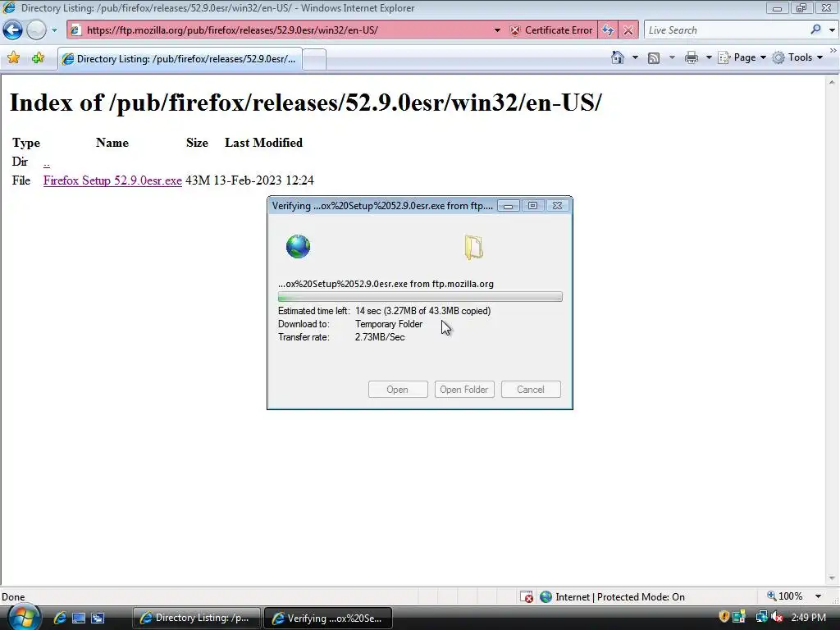The height and width of the screenshot is (630, 840).
Task: Switch to Directory Listing taskbar button
Action: tap(197, 618)
